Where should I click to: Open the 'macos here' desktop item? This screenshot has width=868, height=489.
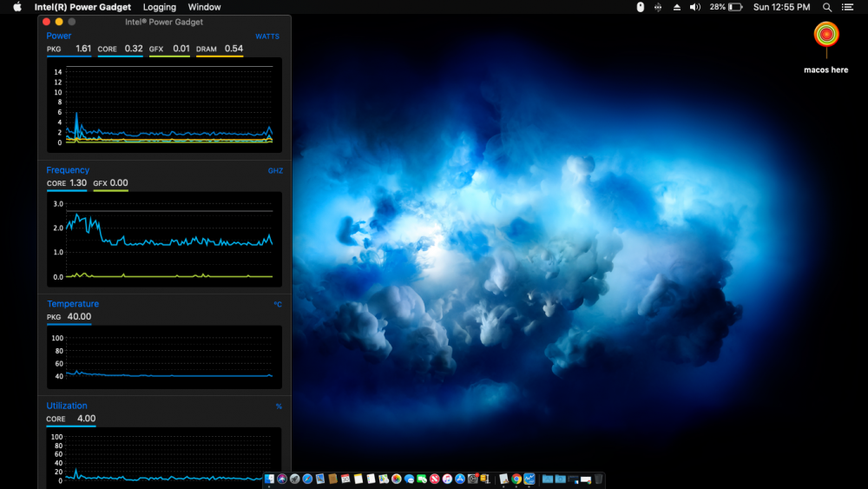[x=826, y=47]
